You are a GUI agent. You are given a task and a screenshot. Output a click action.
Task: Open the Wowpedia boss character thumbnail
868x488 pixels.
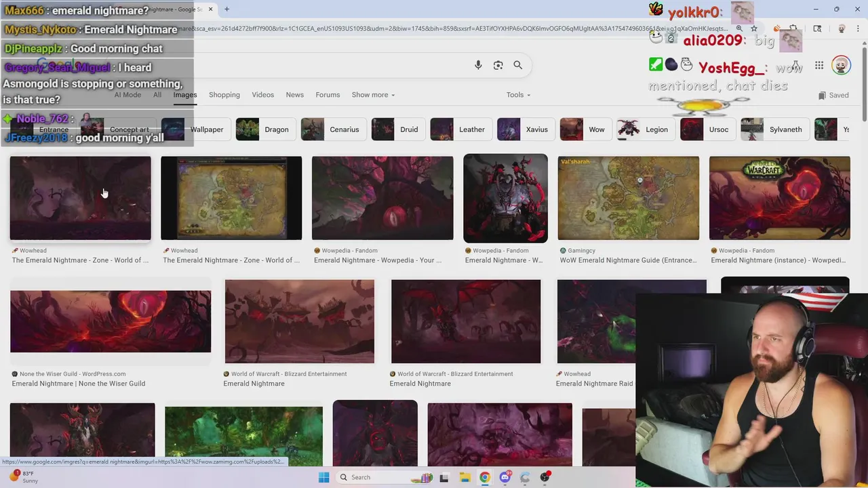click(x=505, y=198)
